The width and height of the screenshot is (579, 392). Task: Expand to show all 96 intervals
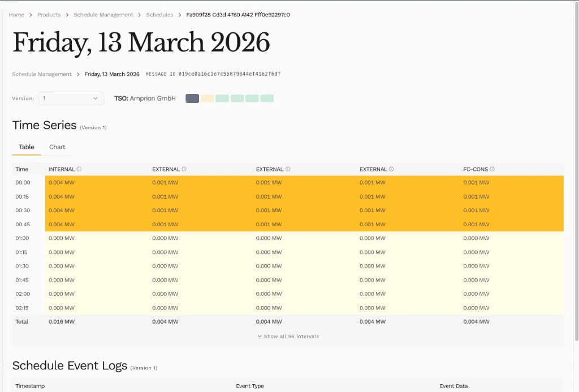click(x=287, y=336)
